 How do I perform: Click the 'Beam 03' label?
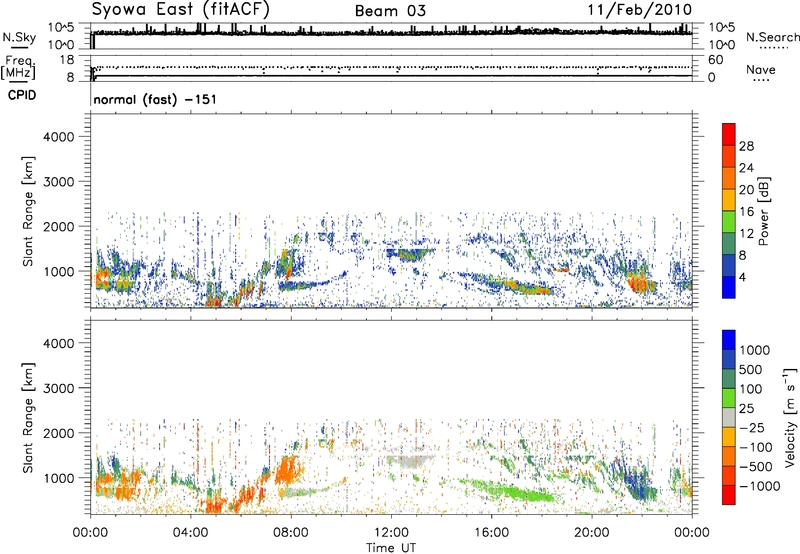(390, 11)
